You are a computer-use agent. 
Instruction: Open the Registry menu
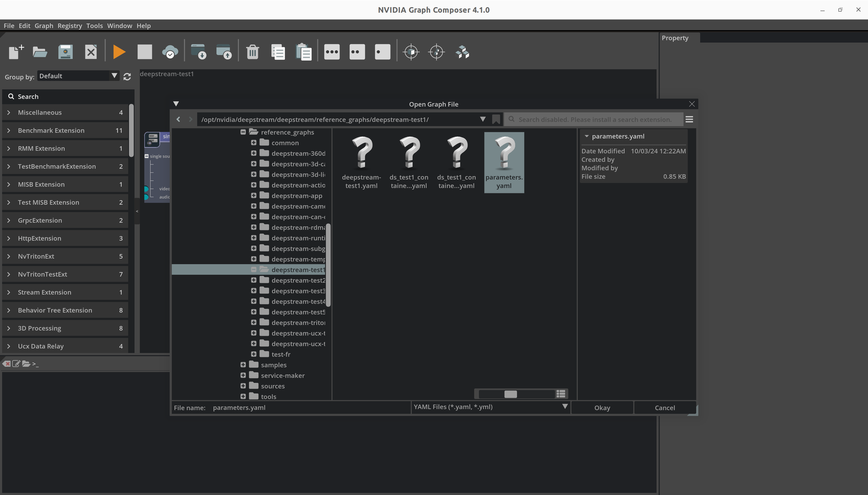[x=70, y=26]
